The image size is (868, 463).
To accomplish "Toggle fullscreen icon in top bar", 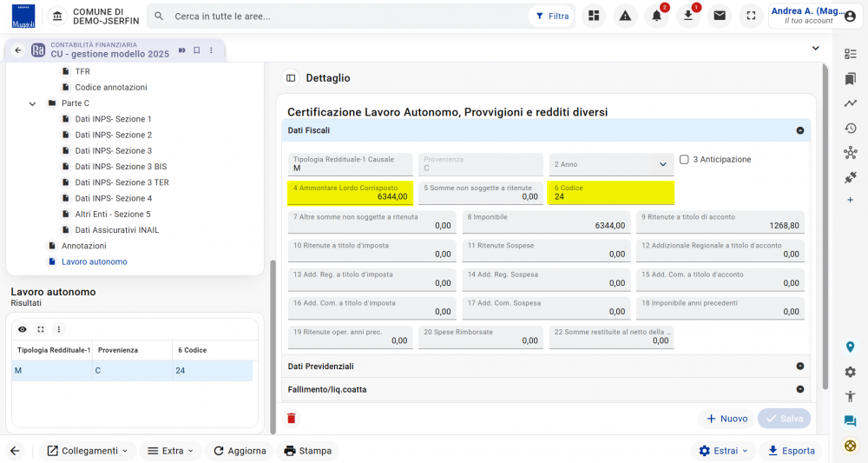I will 751,16.
